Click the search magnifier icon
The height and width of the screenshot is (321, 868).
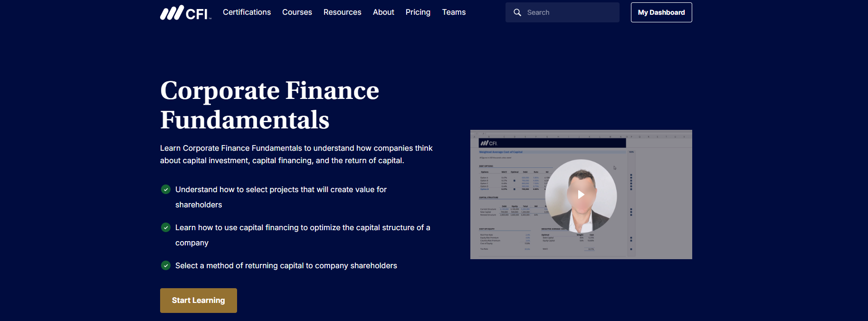(517, 12)
